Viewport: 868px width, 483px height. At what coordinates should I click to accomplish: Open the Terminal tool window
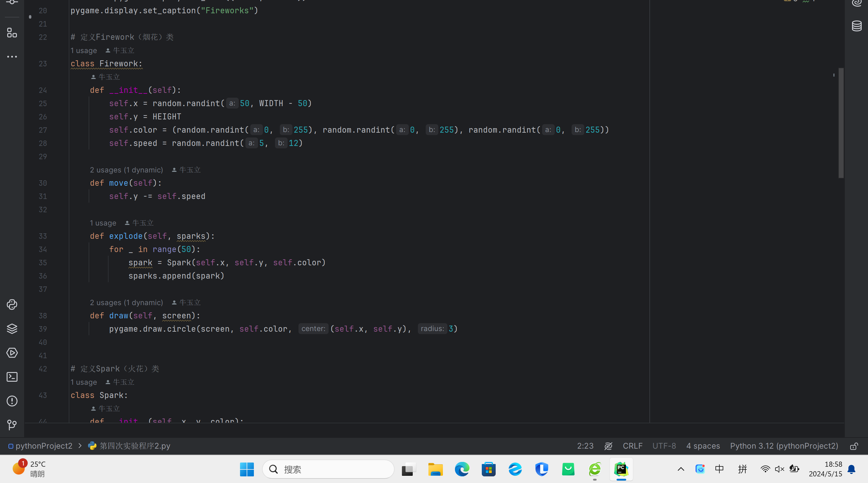point(12,377)
